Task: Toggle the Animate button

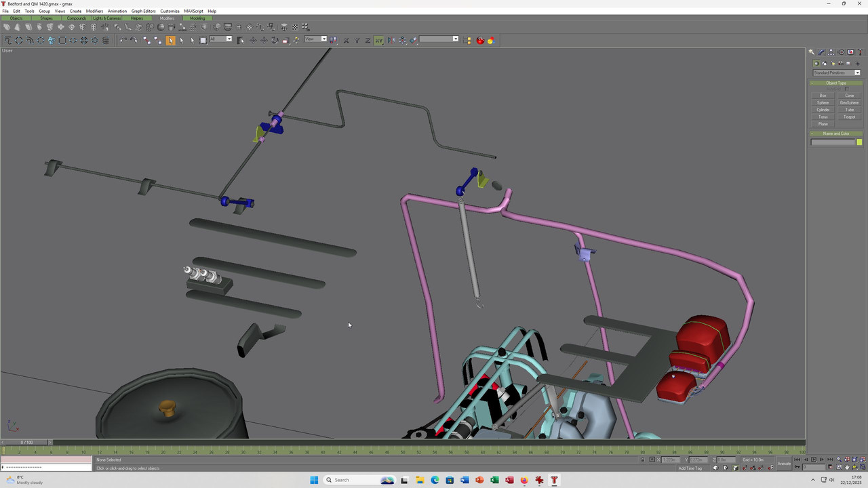Action: (x=784, y=464)
